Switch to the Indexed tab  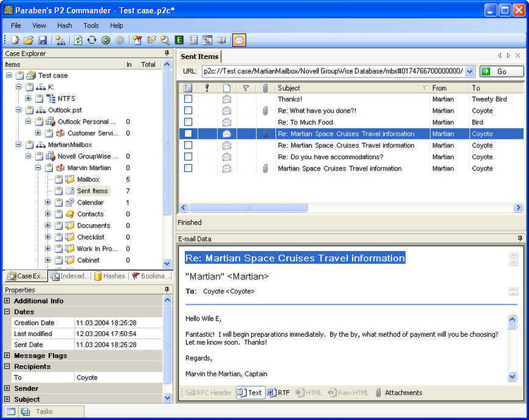point(71,276)
